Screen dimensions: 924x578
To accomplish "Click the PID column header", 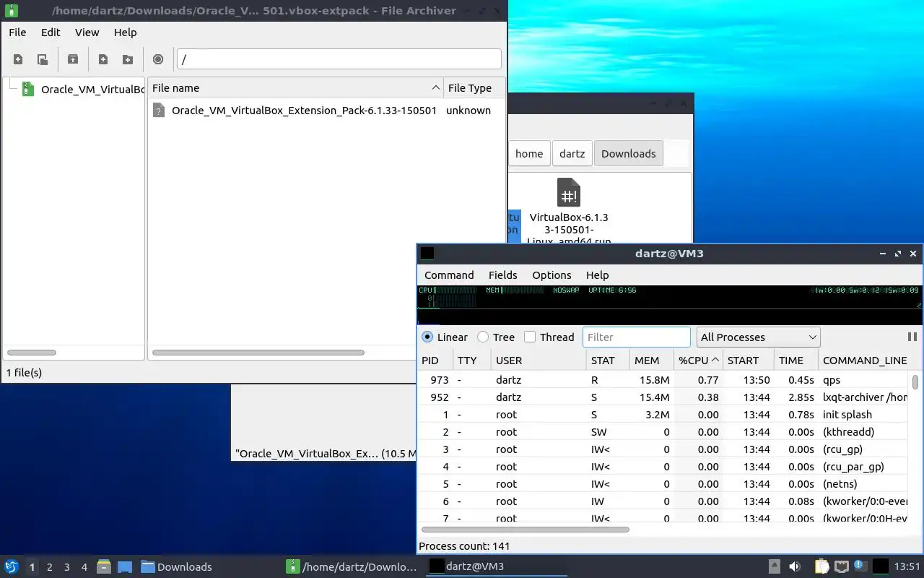I will 435,360.
